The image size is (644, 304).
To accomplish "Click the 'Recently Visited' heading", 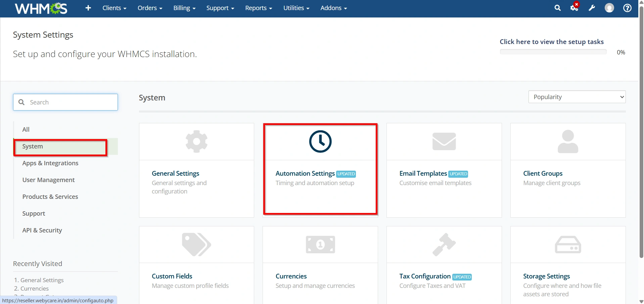I will click(38, 264).
